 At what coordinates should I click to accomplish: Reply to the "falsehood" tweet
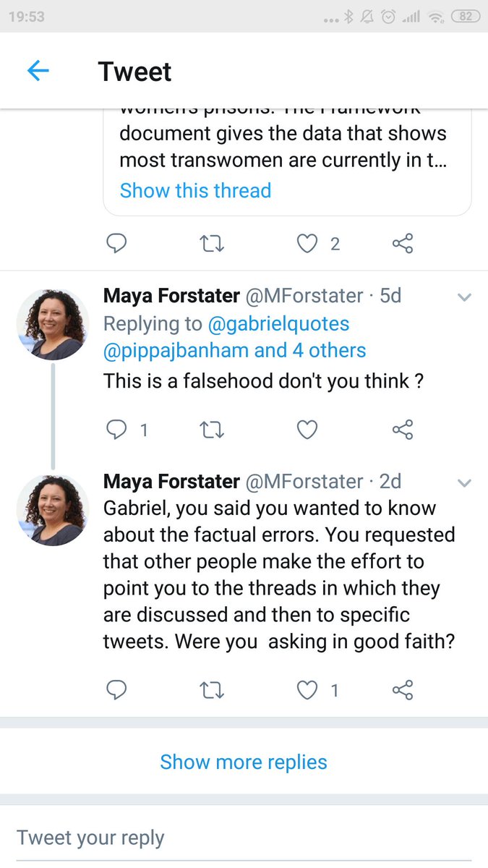116,430
